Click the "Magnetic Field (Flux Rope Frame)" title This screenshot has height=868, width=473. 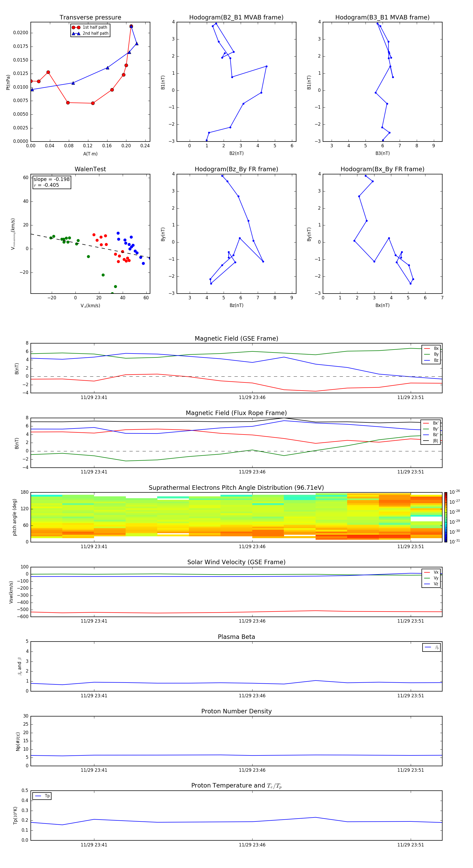236,413
